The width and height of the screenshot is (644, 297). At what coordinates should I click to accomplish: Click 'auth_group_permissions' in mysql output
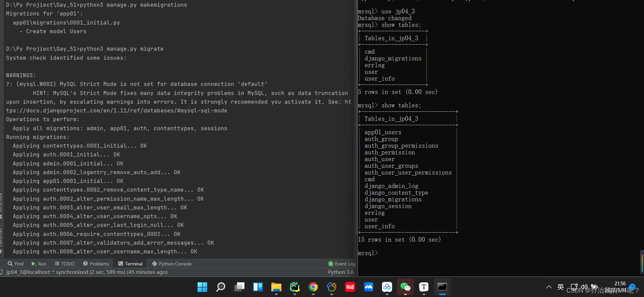(x=401, y=146)
